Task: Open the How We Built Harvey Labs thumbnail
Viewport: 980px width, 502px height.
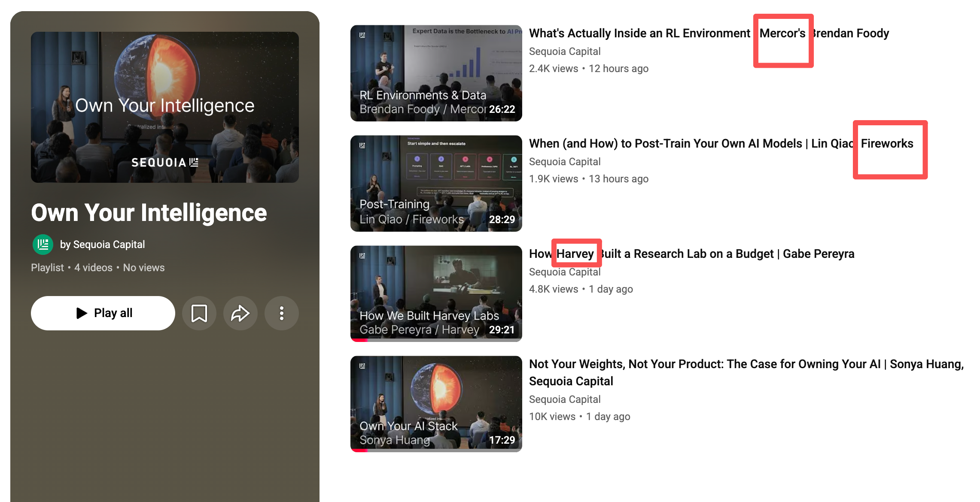Action: point(436,293)
